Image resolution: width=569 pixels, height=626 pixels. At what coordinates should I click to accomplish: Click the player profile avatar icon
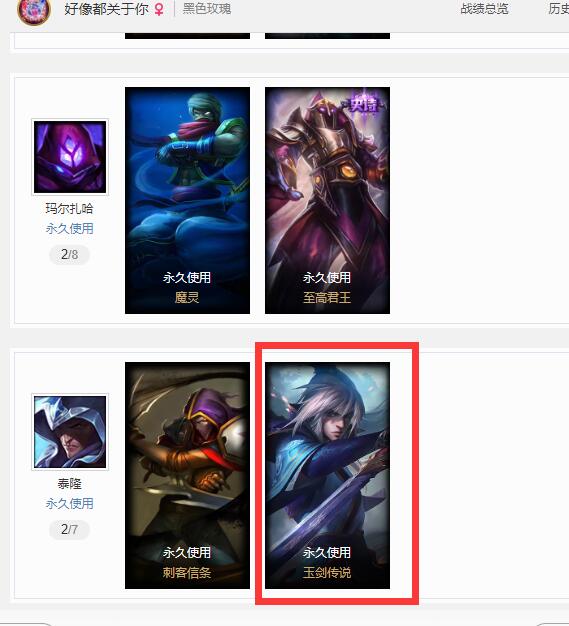pos(34,11)
